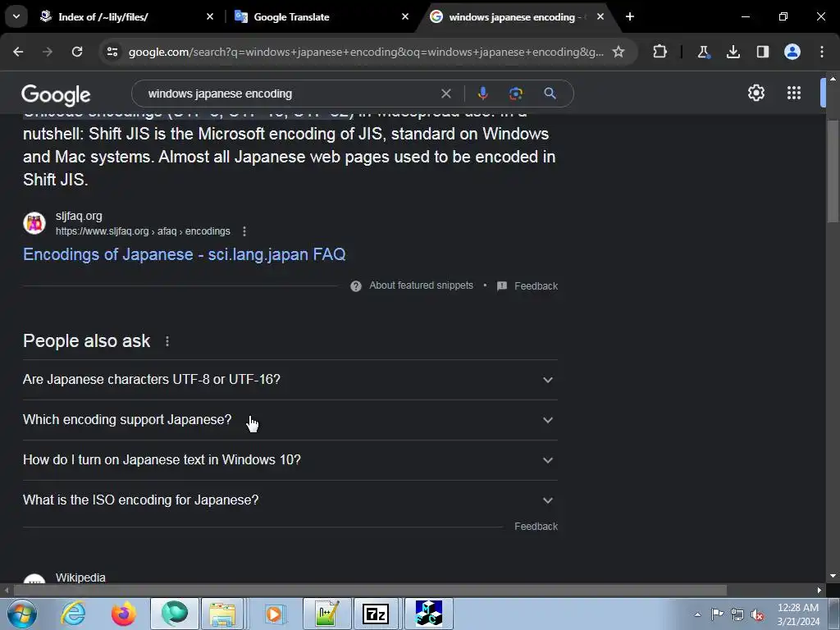Click the taskbar clock showing 12:28 AM
This screenshot has height=630, width=840.
pyautogui.click(x=798, y=614)
